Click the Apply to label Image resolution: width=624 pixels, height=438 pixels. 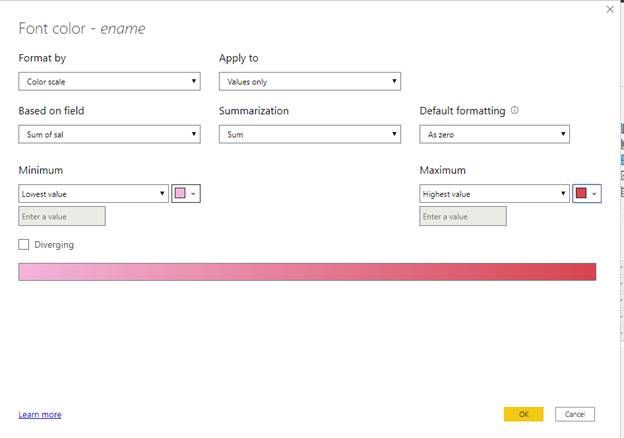pos(239,58)
